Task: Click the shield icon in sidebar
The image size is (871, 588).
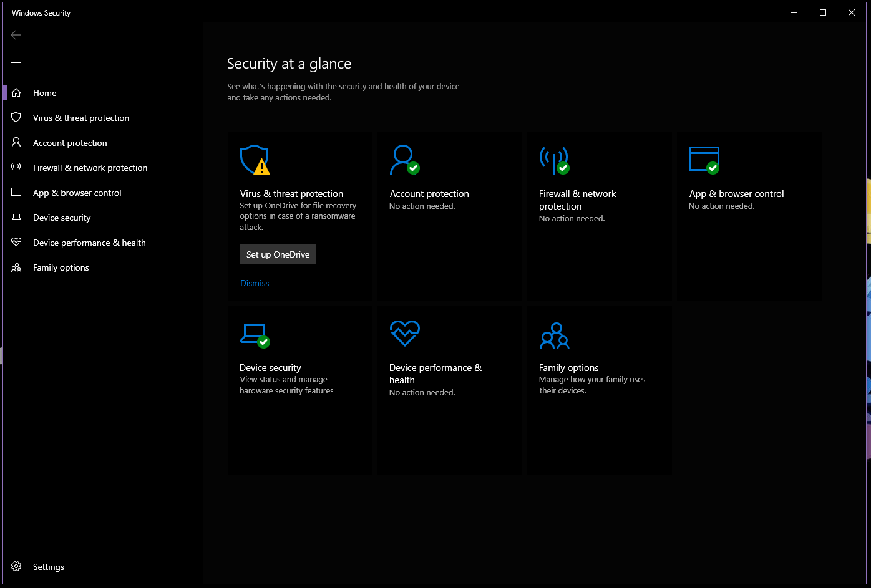Action: 16,117
